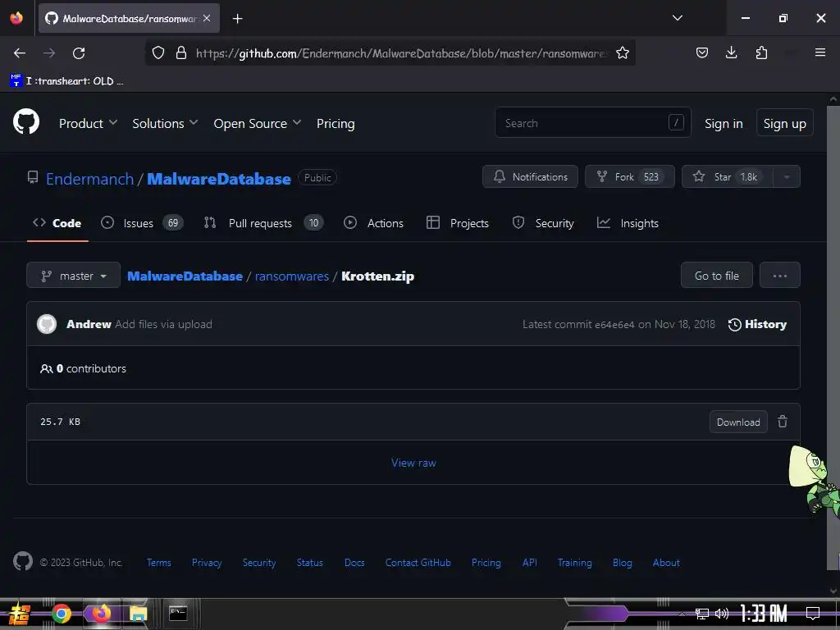This screenshot has width=840, height=630.
Task: Open the Projects tab
Action: [458, 223]
